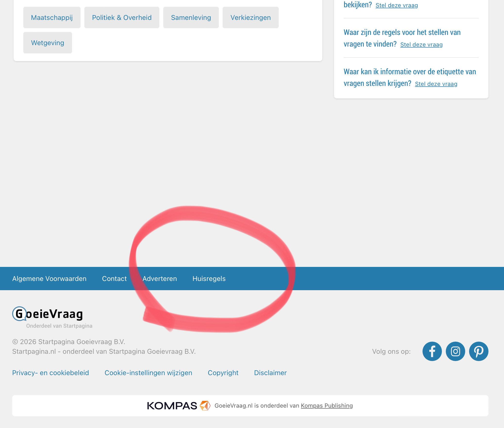Select the Politiek & Overheid category
Viewport: 504px width, 428px height.
tap(122, 17)
